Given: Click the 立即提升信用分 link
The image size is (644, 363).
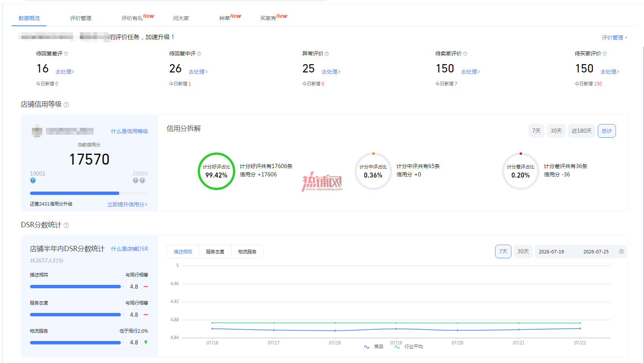Looking at the screenshot, I should [x=127, y=204].
